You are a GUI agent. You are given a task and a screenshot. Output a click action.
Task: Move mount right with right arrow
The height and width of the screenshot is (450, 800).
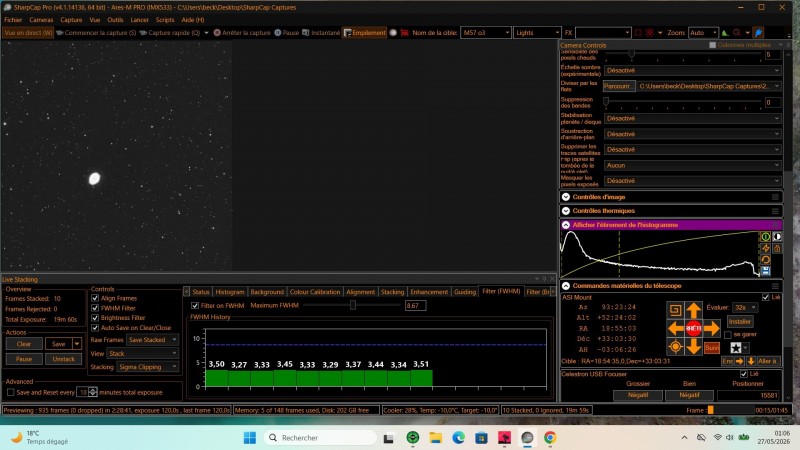[711, 329]
